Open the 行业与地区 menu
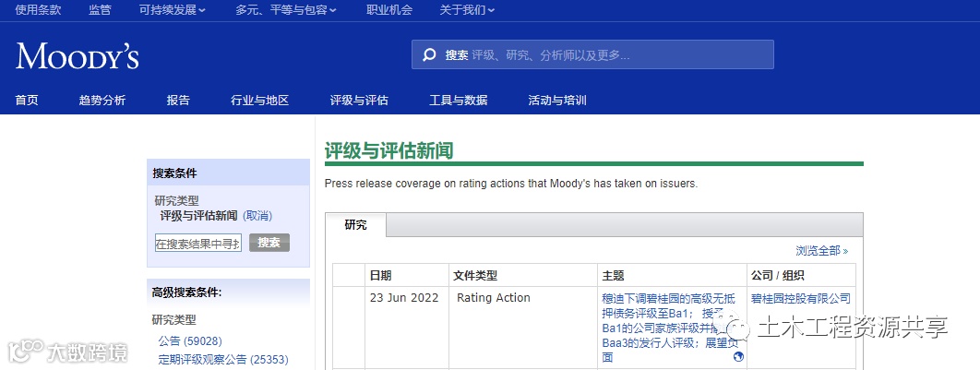Image resolution: width=980 pixels, height=370 pixels. coord(260,100)
